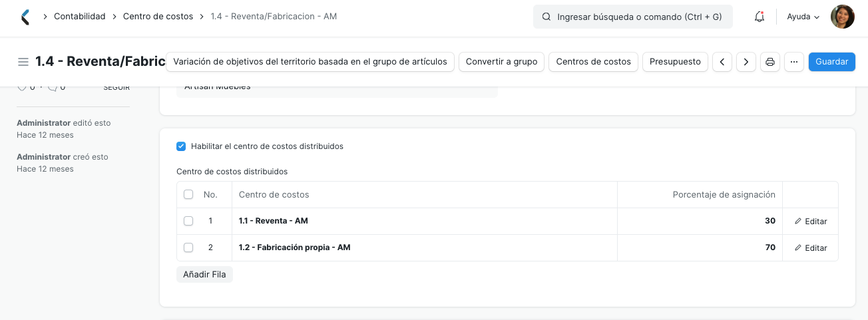Image resolution: width=868 pixels, height=320 pixels.
Task: Save with the Guardar button
Action: pos(832,62)
